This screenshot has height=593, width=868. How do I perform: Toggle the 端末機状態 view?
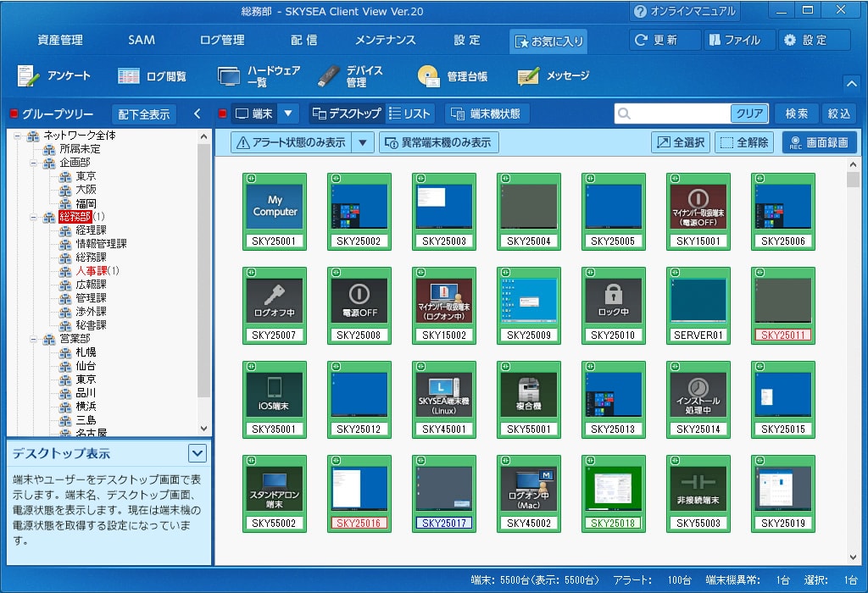[x=487, y=114]
